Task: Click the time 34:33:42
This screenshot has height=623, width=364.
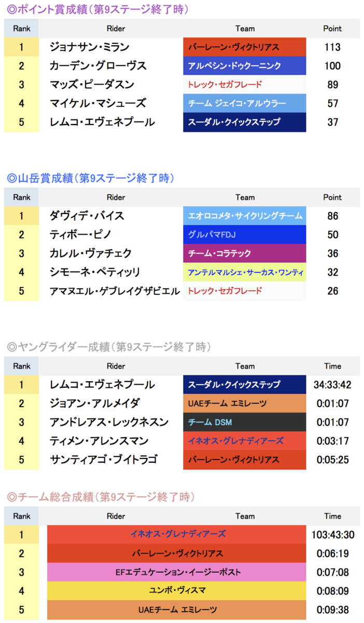Action: click(332, 385)
